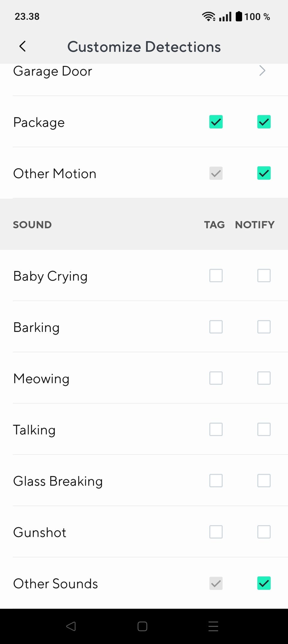Check Glass Breaking tag box

point(216,481)
